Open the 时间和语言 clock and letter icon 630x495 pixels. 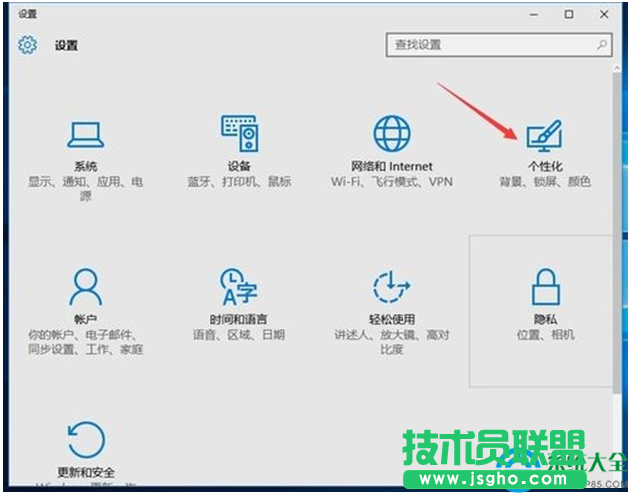239,287
